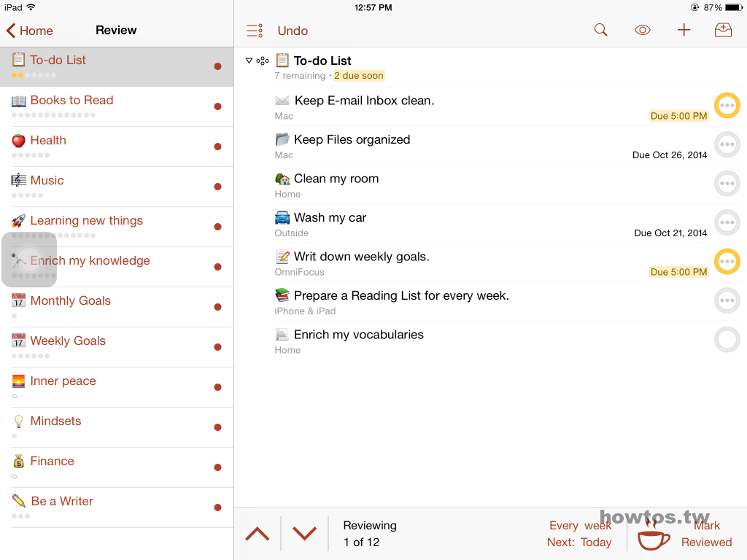Tap the sunrise icon for Inner peace
This screenshot has width=747, height=560.
pos(18,381)
